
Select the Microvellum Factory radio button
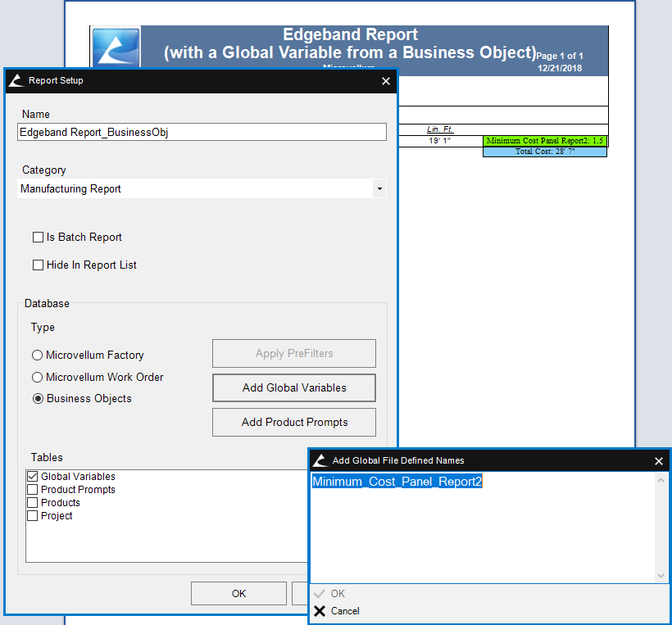click(x=38, y=356)
